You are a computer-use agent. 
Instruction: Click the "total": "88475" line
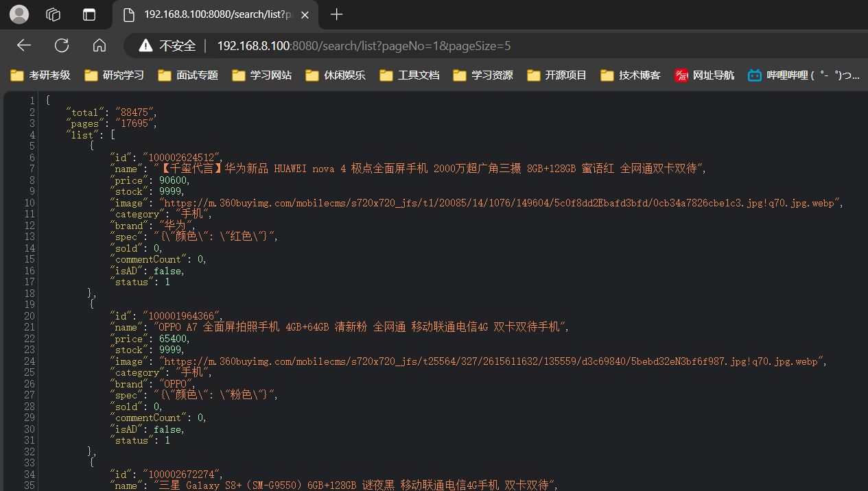point(111,112)
